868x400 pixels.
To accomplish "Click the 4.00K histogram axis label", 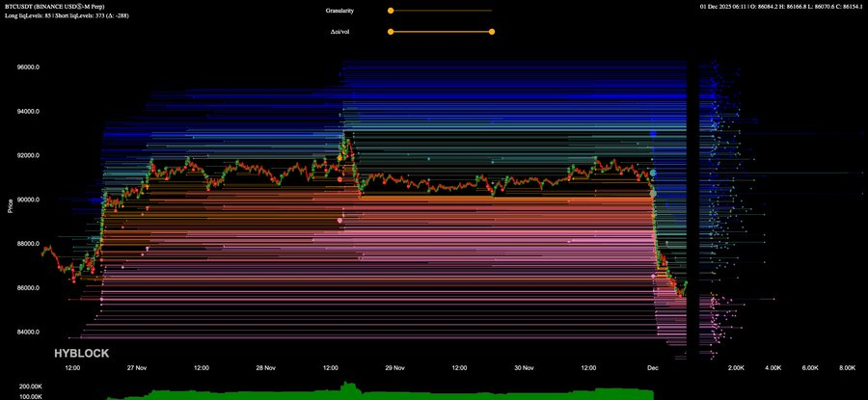I will coord(773,367).
